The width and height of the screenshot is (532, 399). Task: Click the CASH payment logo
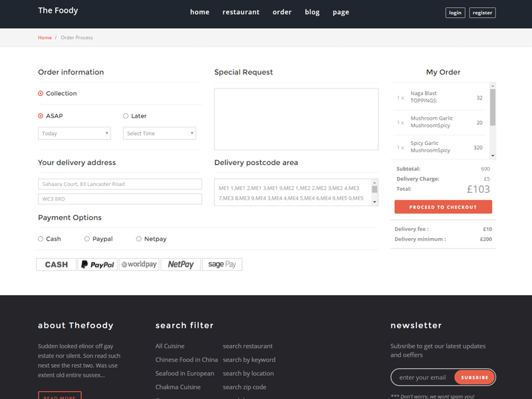[56, 265]
